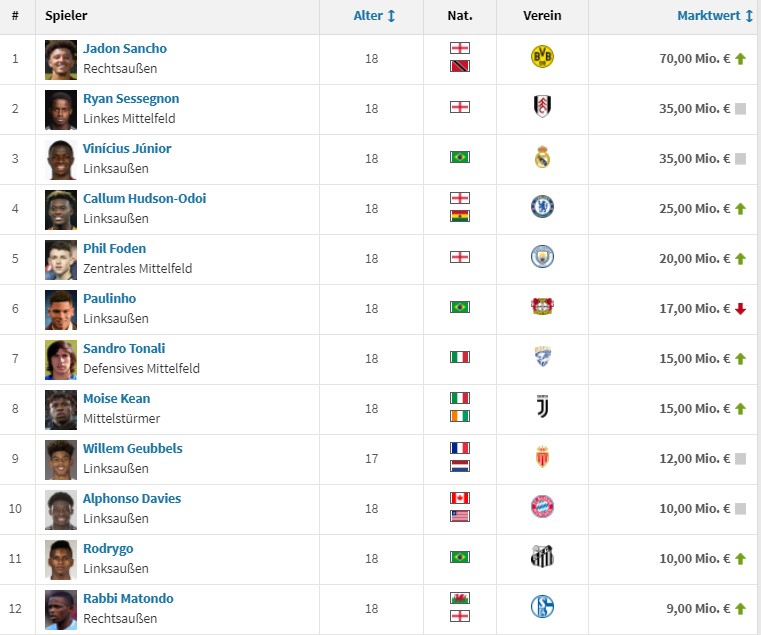
Task: Click the Real Madrid club crest
Action: coord(542,157)
